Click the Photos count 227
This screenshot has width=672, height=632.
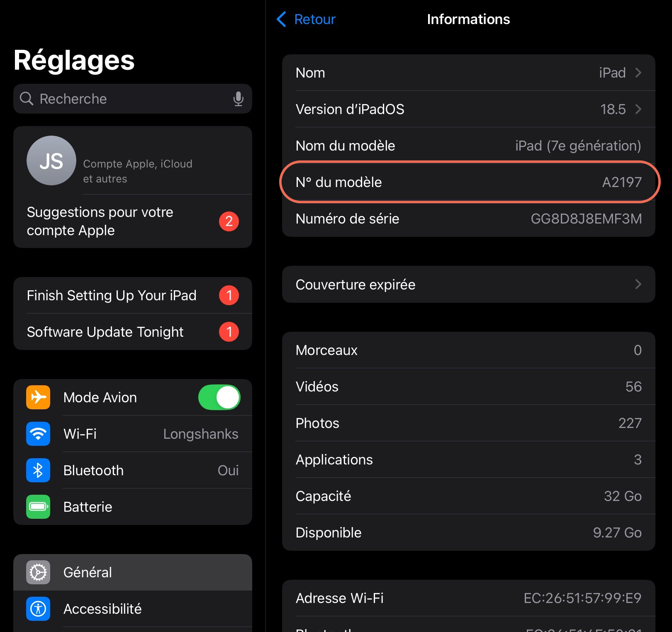click(x=630, y=423)
